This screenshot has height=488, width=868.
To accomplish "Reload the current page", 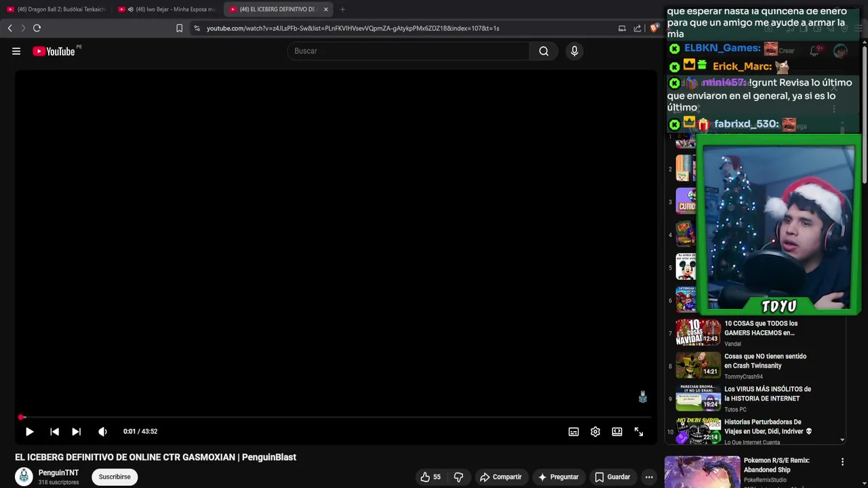I will tap(37, 28).
